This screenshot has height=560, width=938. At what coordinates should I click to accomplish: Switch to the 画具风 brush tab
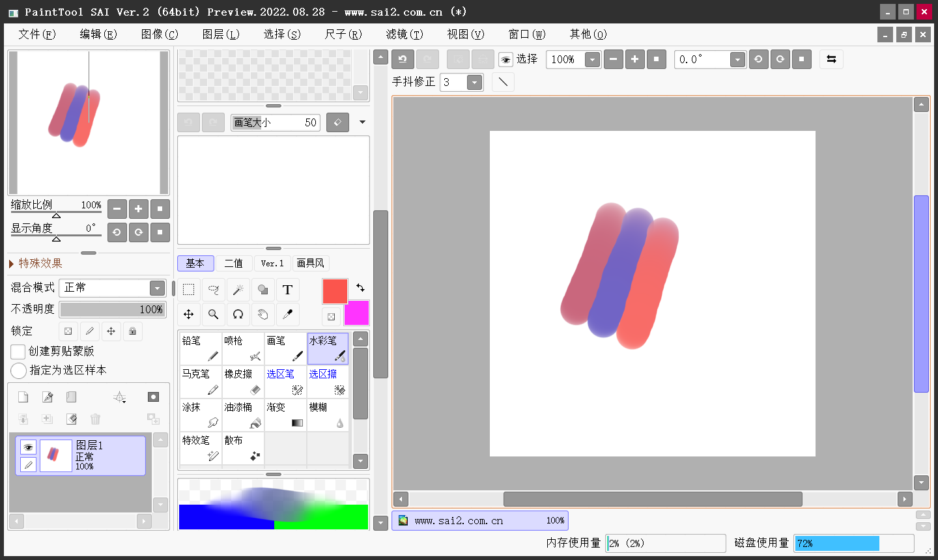(x=311, y=263)
